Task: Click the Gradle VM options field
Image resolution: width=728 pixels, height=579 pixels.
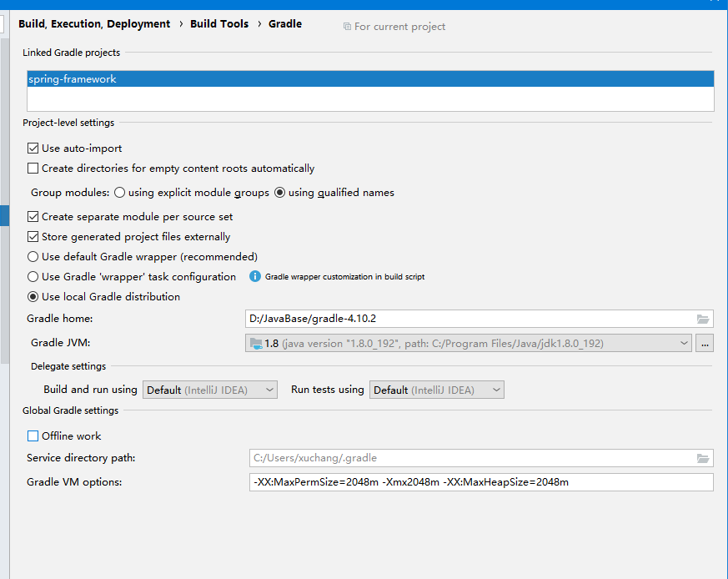Action: 481,482
